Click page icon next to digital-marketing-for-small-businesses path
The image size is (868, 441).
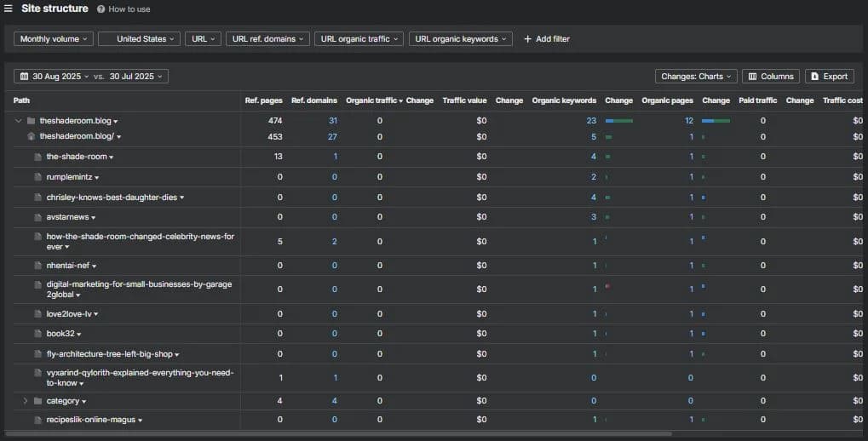click(37, 284)
